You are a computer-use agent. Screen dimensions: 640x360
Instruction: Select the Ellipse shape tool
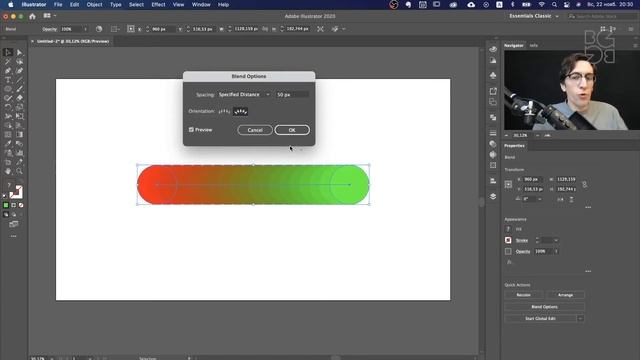8,89
